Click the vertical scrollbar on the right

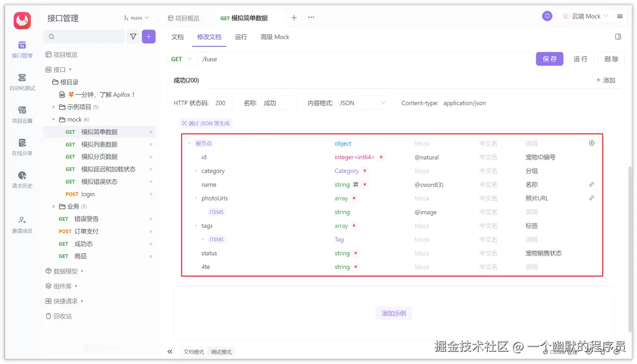click(x=630, y=249)
